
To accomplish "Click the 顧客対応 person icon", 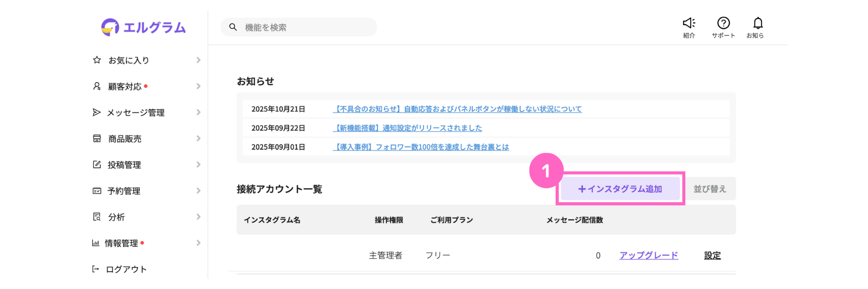I will coord(97,86).
